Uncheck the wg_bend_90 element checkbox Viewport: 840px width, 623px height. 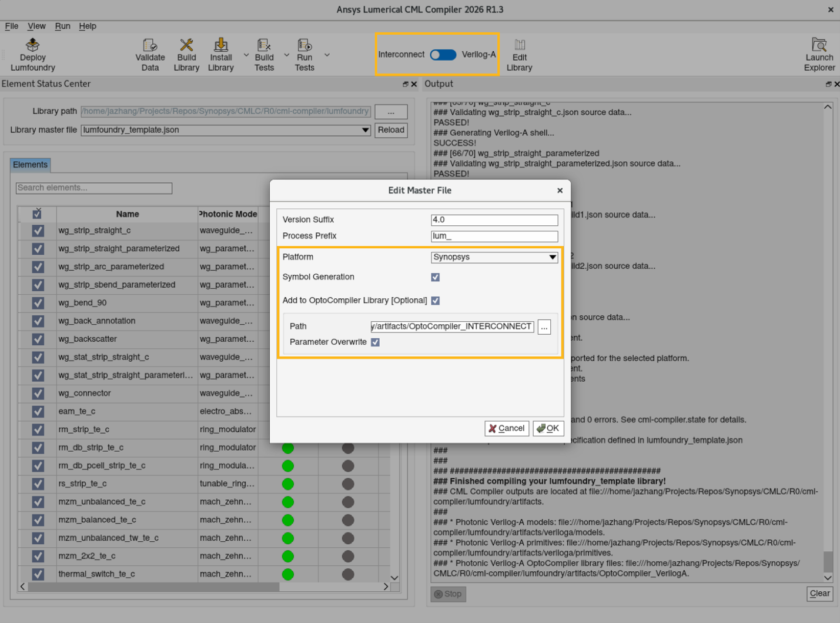tap(38, 303)
